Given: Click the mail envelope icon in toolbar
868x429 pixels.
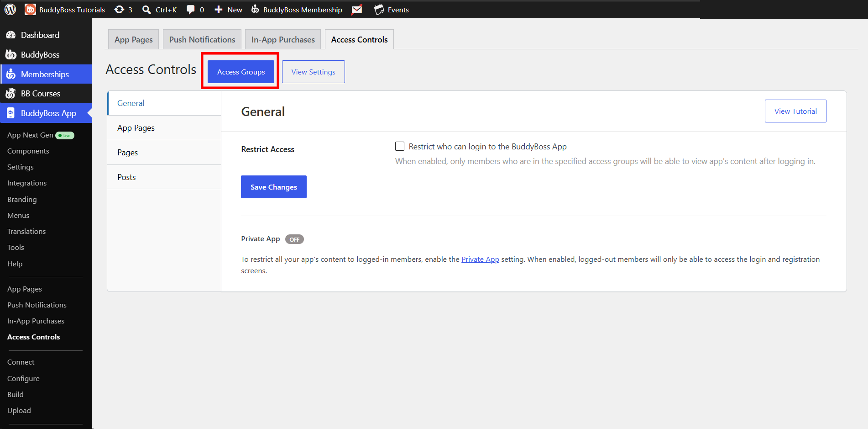Looking at the screenshot, I should click(357, 10).
